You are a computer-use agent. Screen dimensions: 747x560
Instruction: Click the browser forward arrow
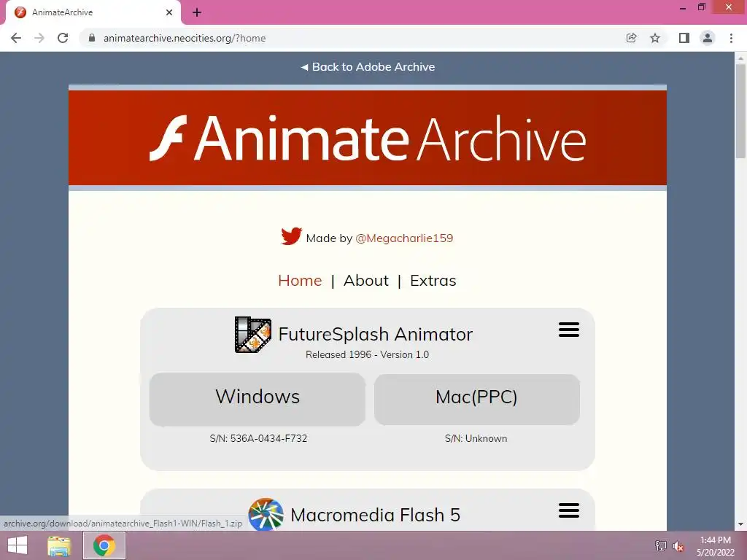[x=39, y=38]
